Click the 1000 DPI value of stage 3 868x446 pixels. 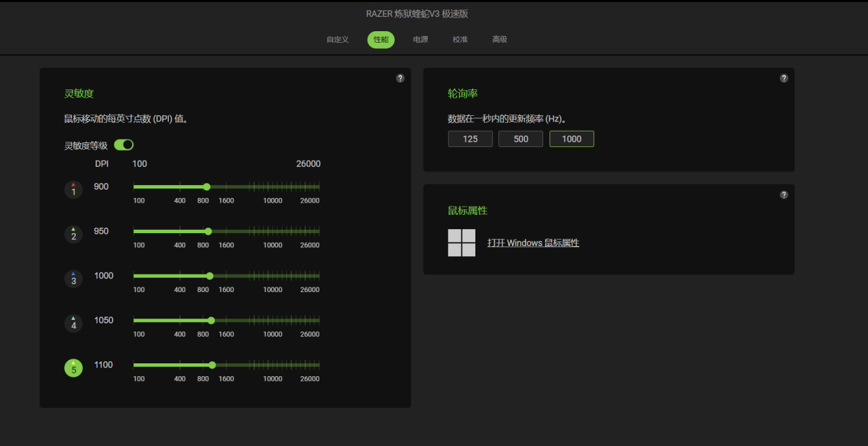tap(104, 276)
